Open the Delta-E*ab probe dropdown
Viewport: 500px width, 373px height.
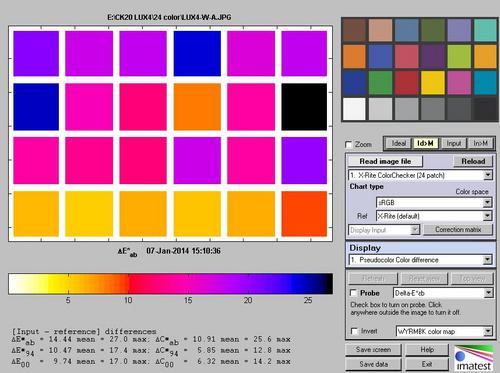tap(443, 293)
